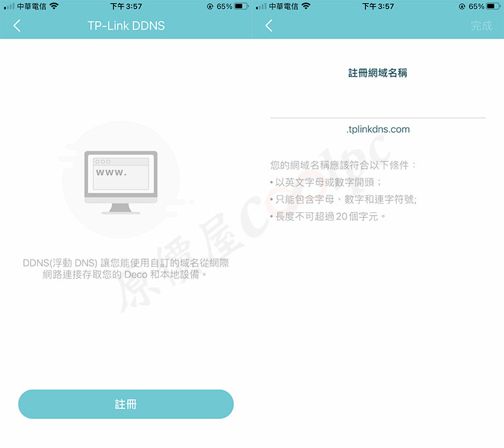This screenshot has height=448, width=504.
Task: Tap the back arrow beside TP-Link DDNS title
Action: pyautogui.click(x=17, y=26)
